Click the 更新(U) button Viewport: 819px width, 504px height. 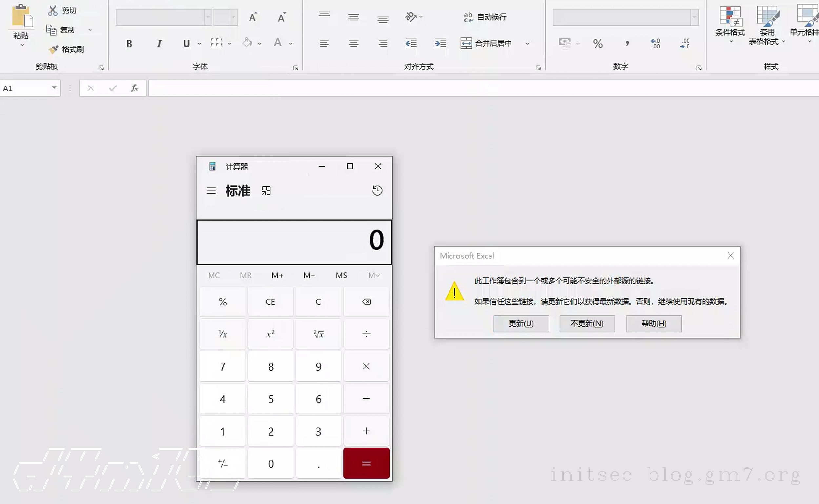[521, 324]
